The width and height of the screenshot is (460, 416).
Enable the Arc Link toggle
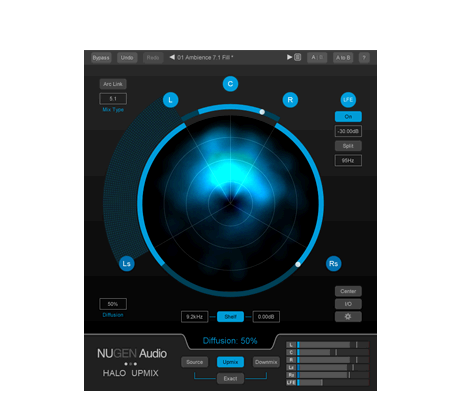point(113,84)
